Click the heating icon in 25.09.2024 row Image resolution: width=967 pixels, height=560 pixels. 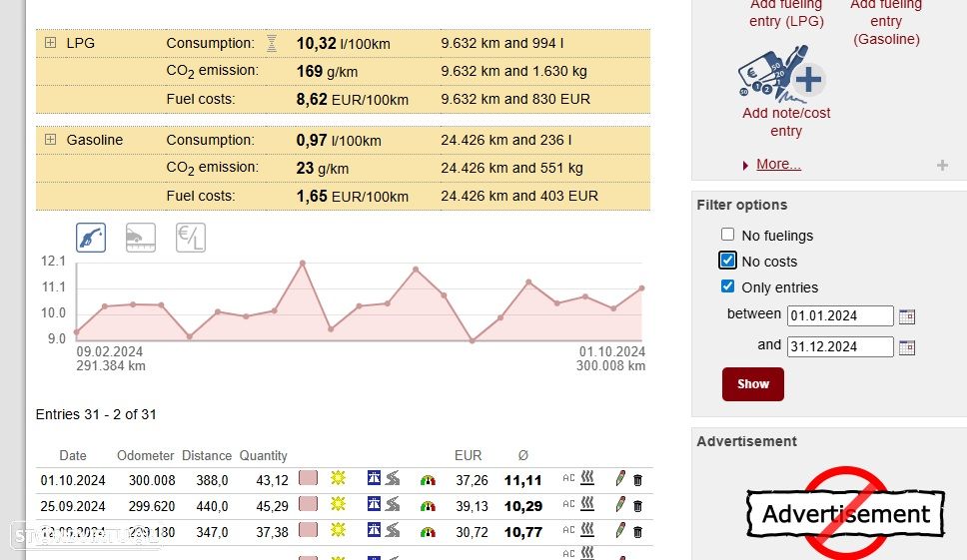(x=587, y=503)
